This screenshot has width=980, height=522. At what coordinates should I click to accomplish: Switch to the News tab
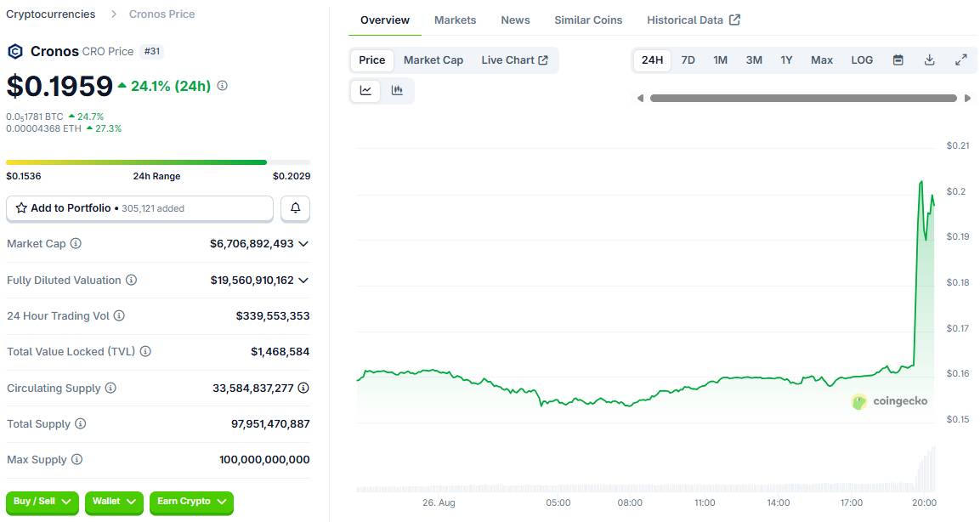[x=516, y=20]
